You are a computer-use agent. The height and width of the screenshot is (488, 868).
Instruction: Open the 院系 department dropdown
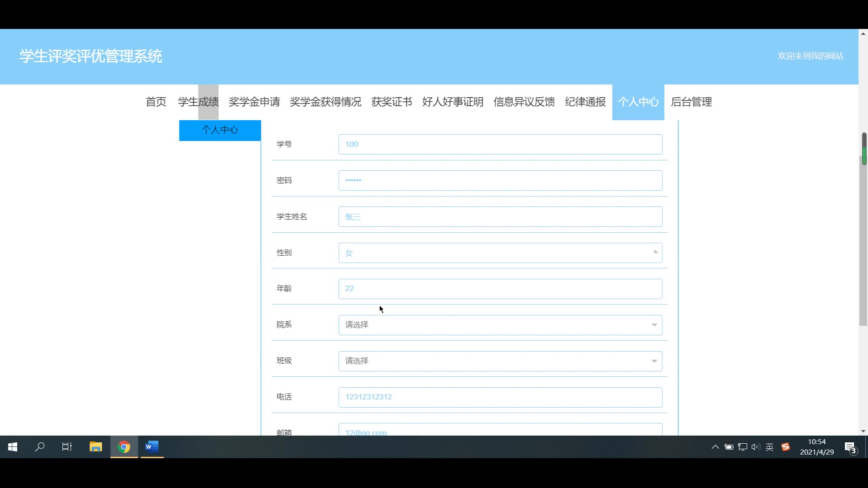pos(500,325)
